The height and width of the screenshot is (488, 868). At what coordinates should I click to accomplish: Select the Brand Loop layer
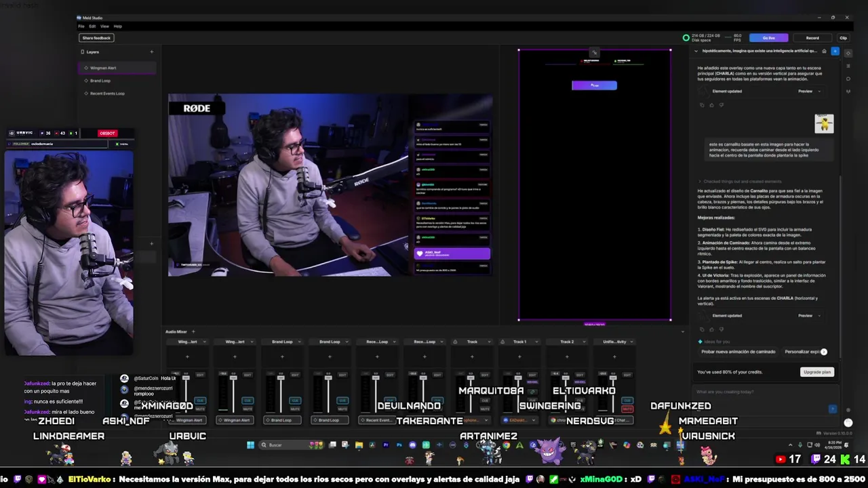pyautogui.click(x=117, y=81)
